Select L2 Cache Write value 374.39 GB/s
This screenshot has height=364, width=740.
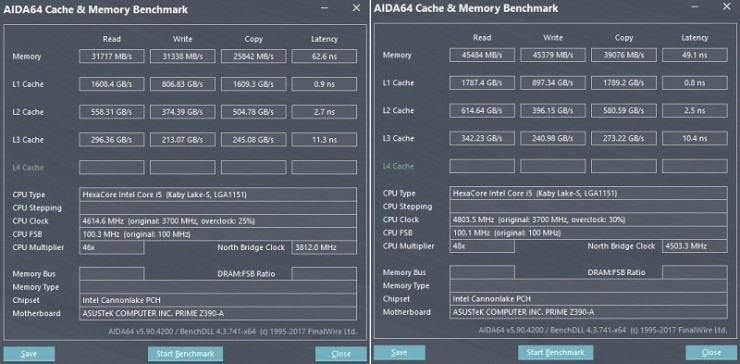pyautogui.click(x=183, y=112)
